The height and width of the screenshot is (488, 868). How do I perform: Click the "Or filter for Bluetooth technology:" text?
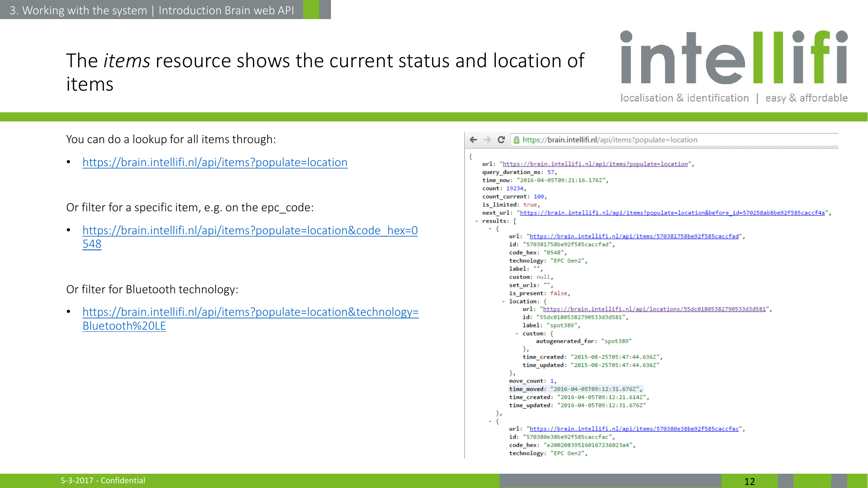pyautogui.click(x=152, y=289)
